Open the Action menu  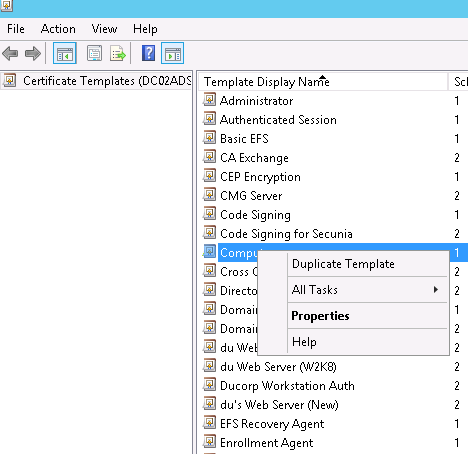(x=58, y=29)
